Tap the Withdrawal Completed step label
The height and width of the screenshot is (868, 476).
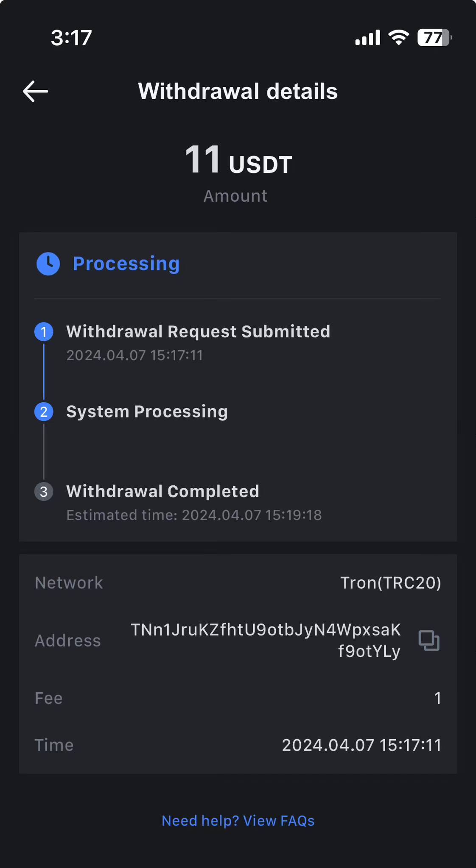tap(162, 492)
